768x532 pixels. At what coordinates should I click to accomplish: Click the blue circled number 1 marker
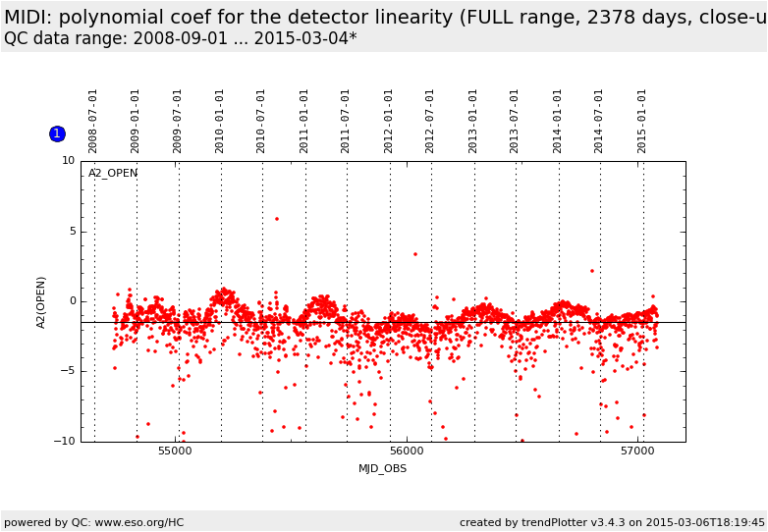point(57,133)
